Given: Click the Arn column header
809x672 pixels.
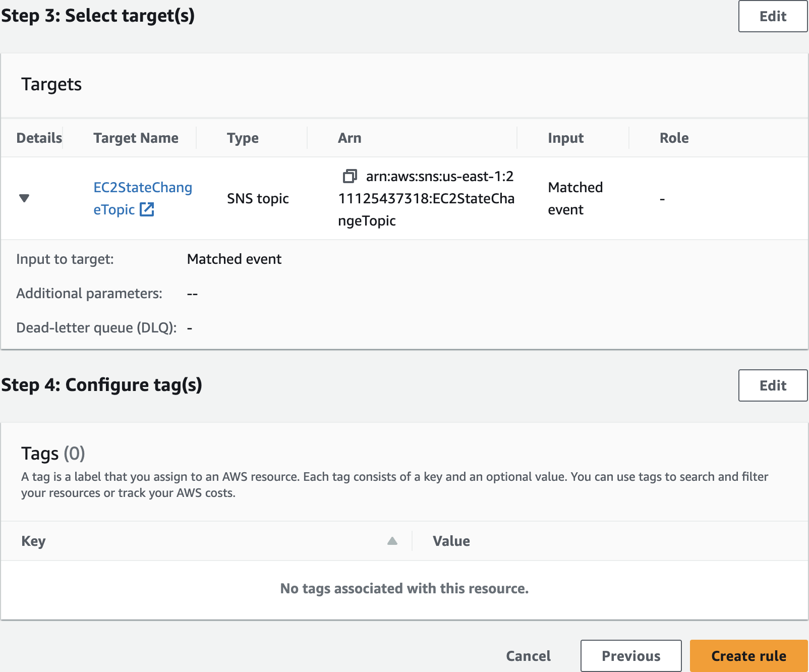Looking at the screenshot, I should [350, 138].
